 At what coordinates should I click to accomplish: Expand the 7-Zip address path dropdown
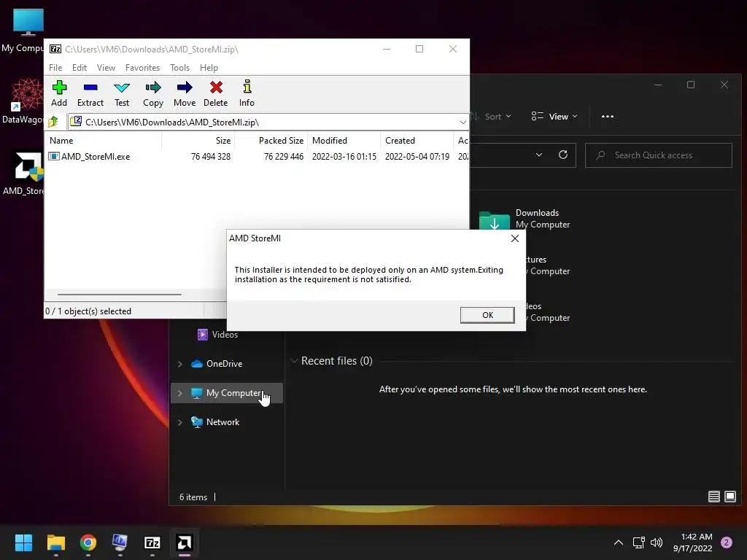click(x=462, y=122)
